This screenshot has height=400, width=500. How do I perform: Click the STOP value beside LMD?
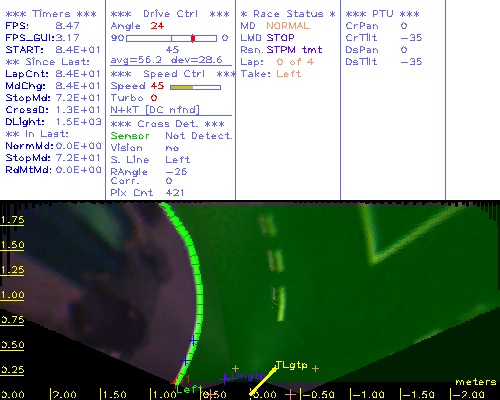(280, 38)
